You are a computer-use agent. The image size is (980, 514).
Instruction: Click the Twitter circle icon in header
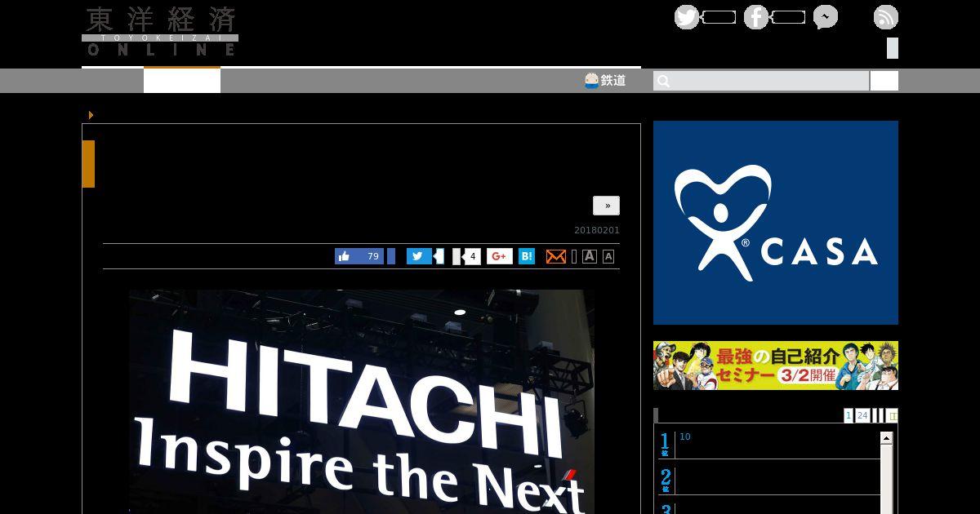coord(687,17)
